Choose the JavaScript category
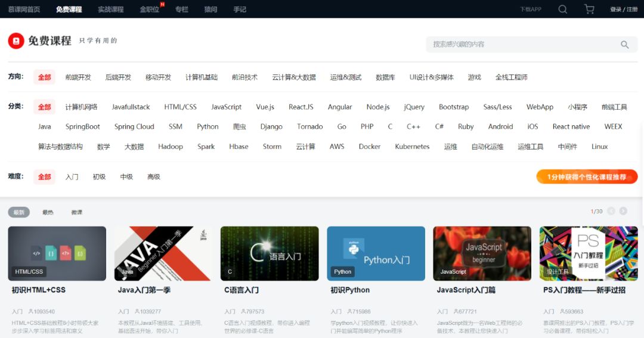This screenshot has height=338, width=644. (227, 107)
